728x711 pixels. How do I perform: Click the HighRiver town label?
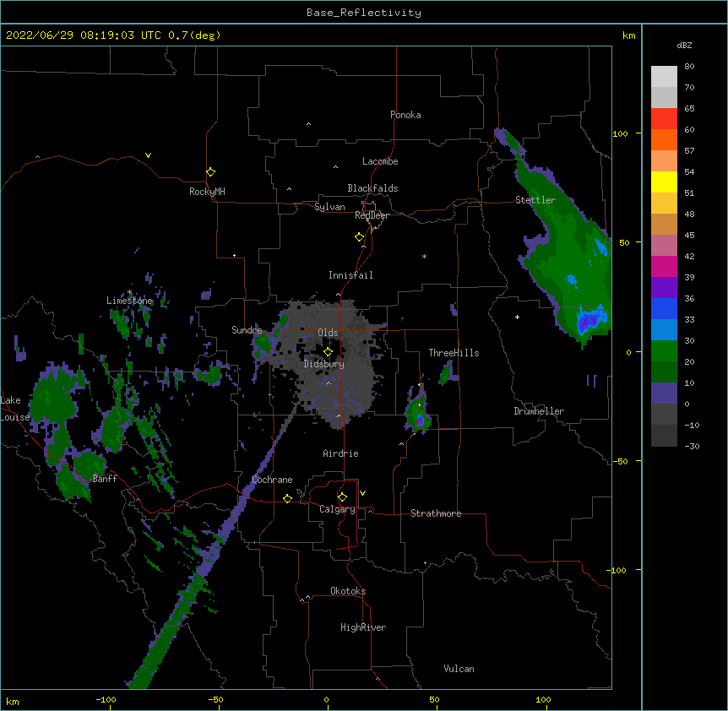coord(363,627)
